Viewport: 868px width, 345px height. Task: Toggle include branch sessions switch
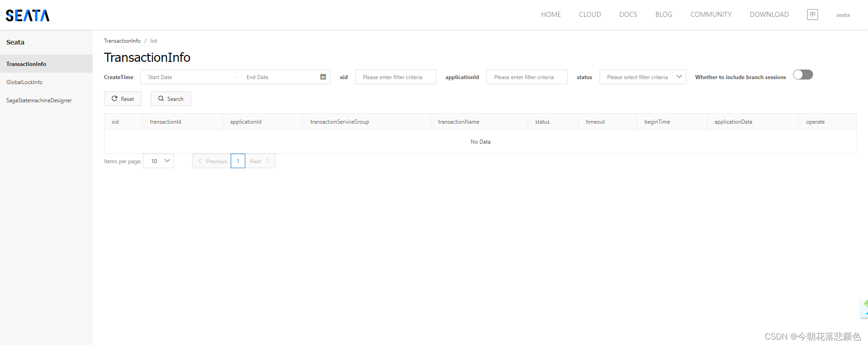[803, 75]
